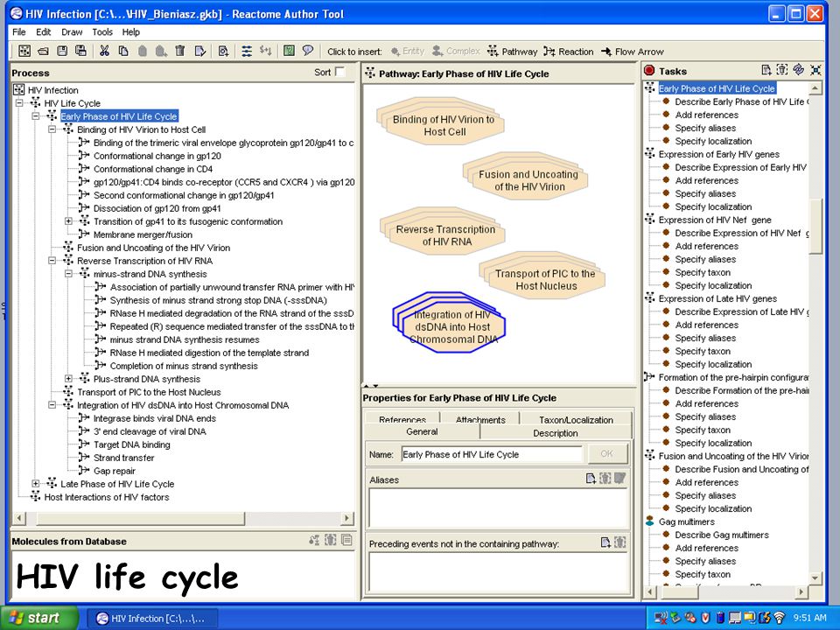Collapse Binding of HIV Virion to Host Cell
Screen dimensions: 840x630
pos(52,129)
